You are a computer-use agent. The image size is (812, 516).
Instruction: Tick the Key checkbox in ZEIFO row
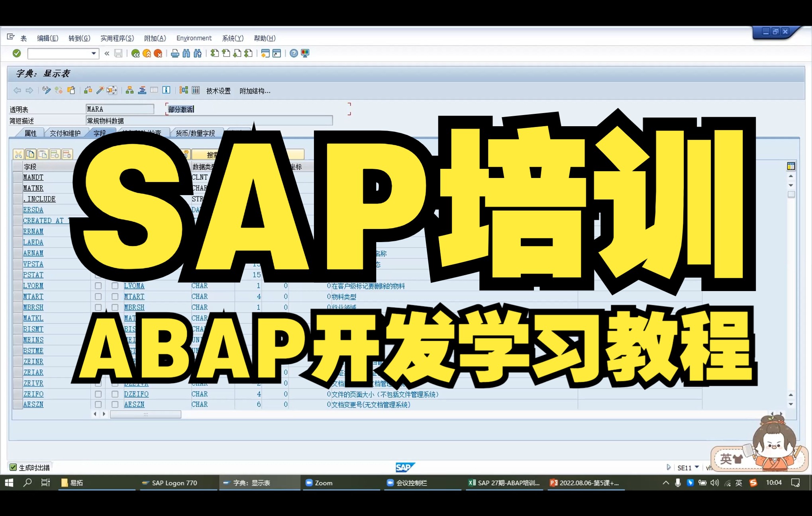(x=98, y=394)
